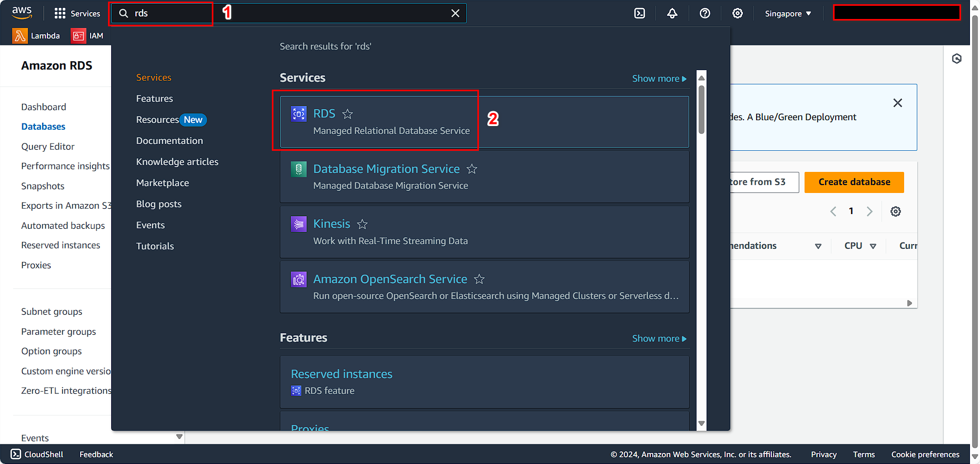Click the Kinesis service icon
The width and height of the screenshot is (980, 464).
(299, 224)
